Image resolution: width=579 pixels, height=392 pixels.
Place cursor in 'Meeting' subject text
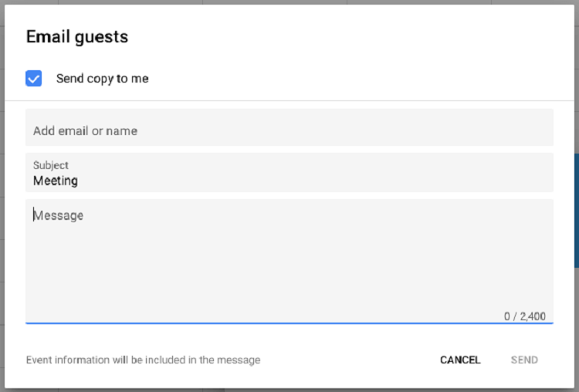[56, 181]
